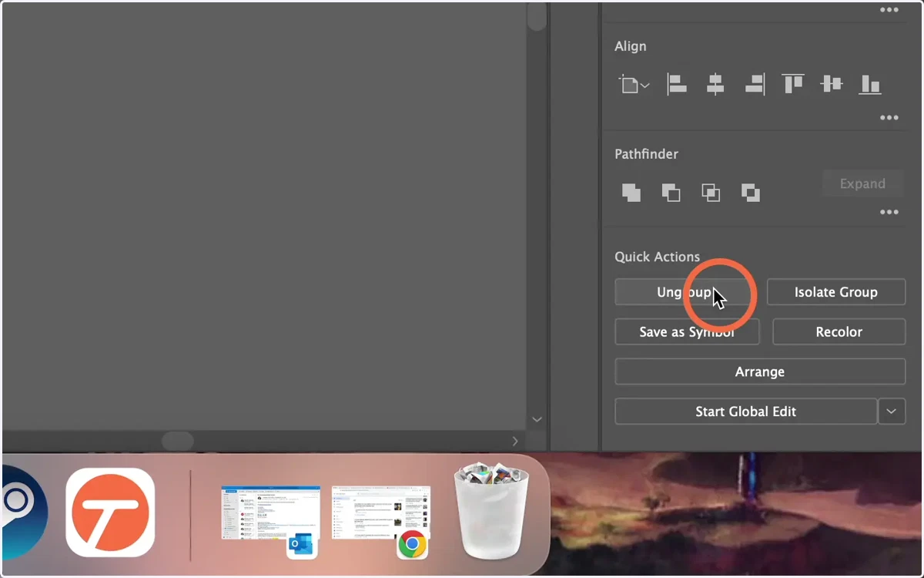Click Vertical Align Top icon
The width and height of the screenshot is (924, 578).
point(793,84)
